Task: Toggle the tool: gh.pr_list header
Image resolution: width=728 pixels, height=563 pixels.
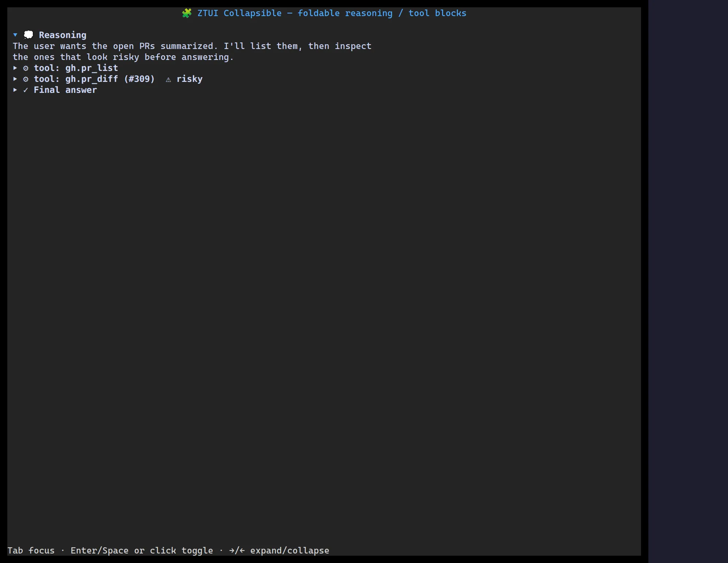Action: point(76,68)
